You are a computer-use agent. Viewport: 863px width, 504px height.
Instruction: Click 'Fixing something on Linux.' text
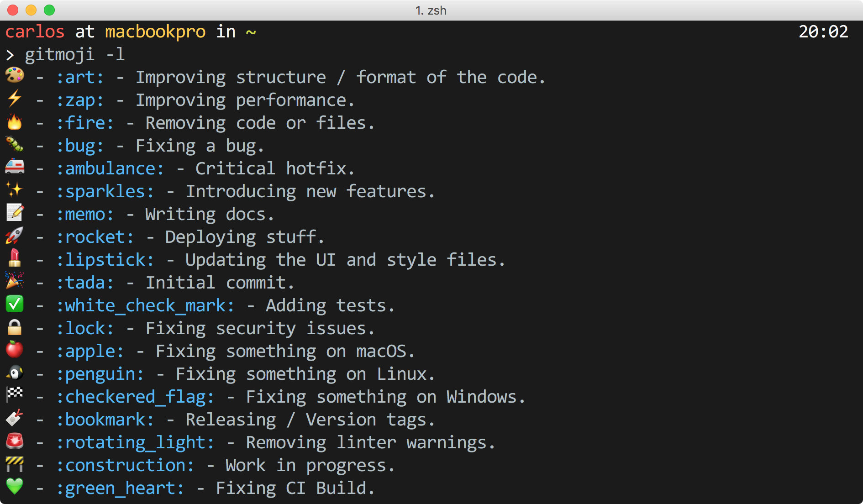coord(305,374)
